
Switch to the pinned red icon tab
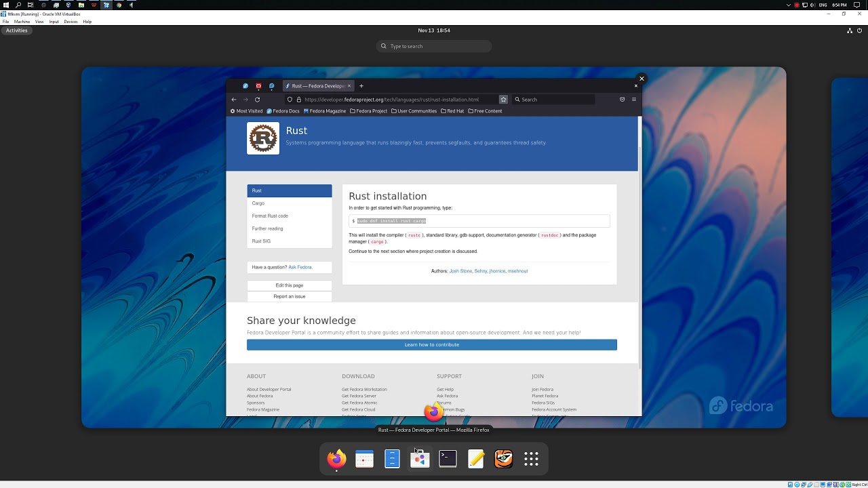click(258, 86)
